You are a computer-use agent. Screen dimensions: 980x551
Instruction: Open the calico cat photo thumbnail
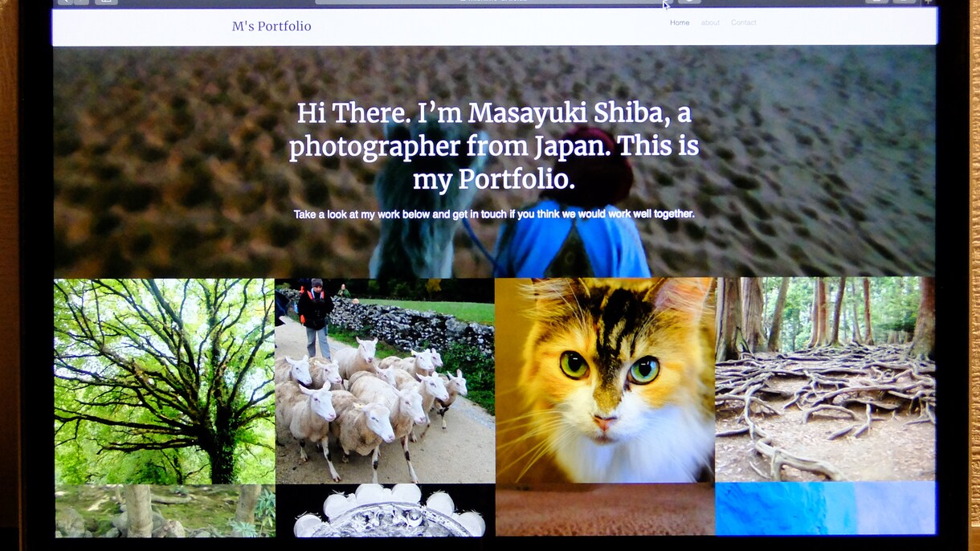(x=605, y=380)
